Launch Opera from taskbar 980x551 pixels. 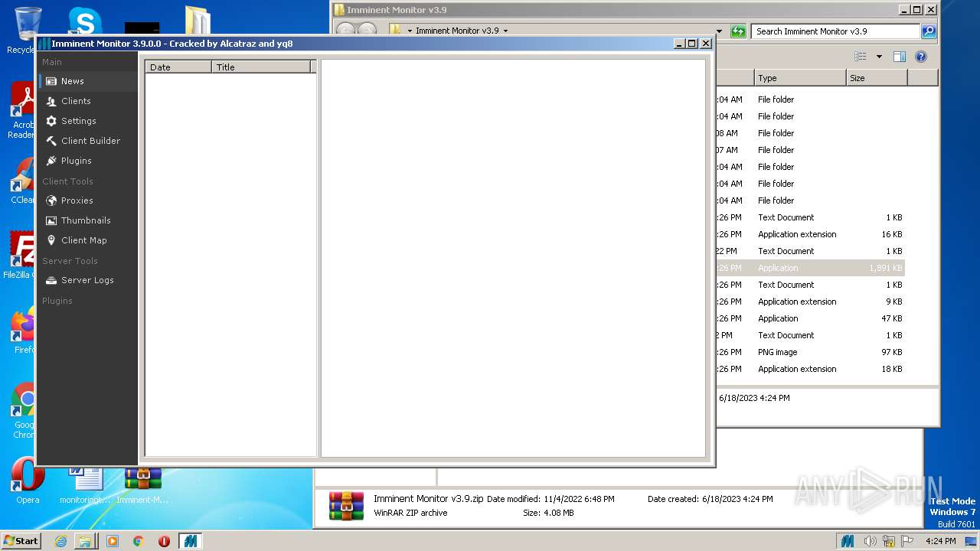tap(164, 541)
